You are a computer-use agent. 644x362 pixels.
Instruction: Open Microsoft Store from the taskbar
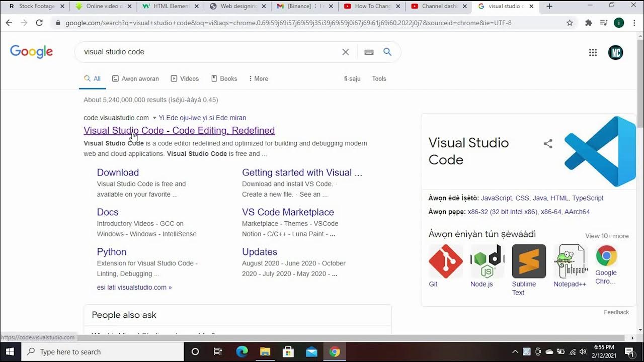(x=288, y=351)
